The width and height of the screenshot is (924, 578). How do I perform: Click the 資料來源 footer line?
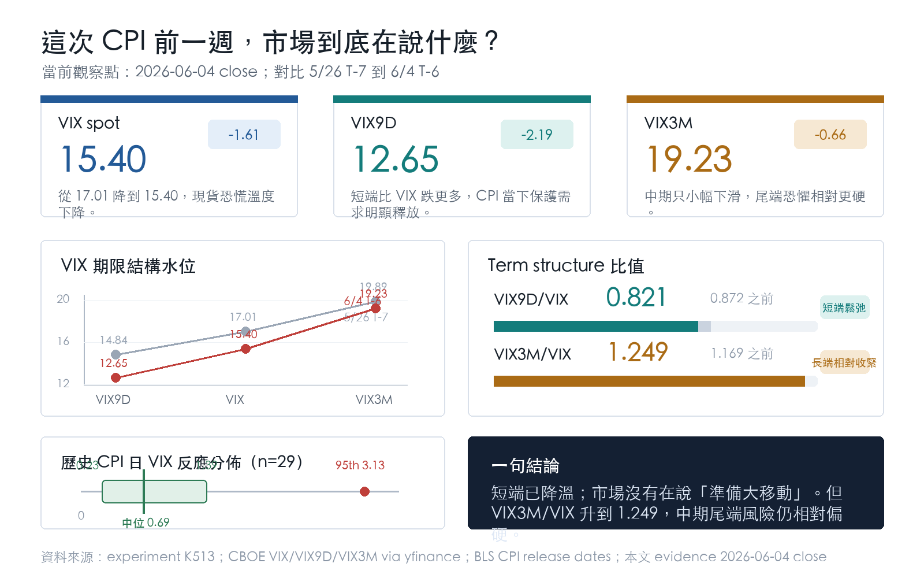tap(434, 557)
